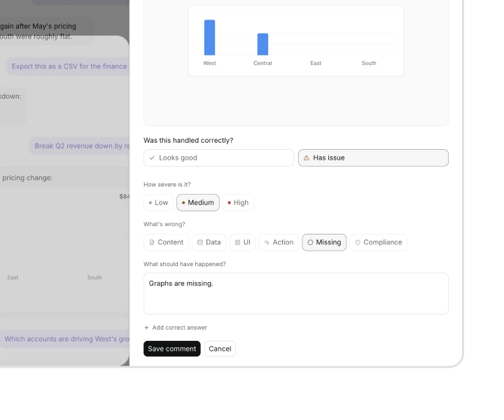This screenshot has height=420, width=504.
Task: Select the Has issue option
Action: (x=373, y=157)
